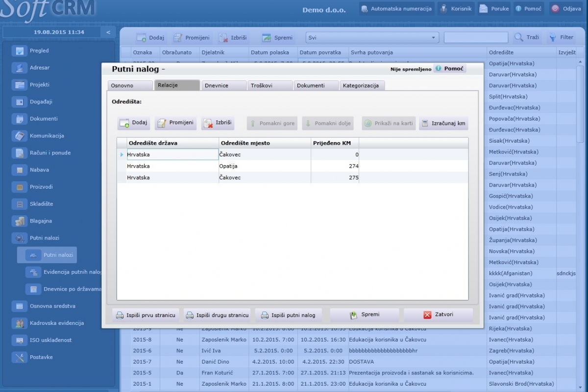Click the Putni nalozi parent icon

[x=20, y=238]
